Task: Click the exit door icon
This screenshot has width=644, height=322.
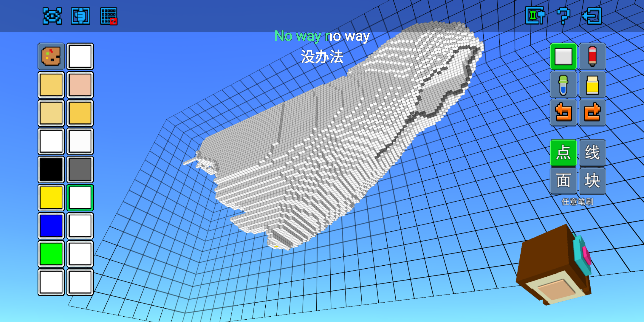Action: (x=592, y=16)
